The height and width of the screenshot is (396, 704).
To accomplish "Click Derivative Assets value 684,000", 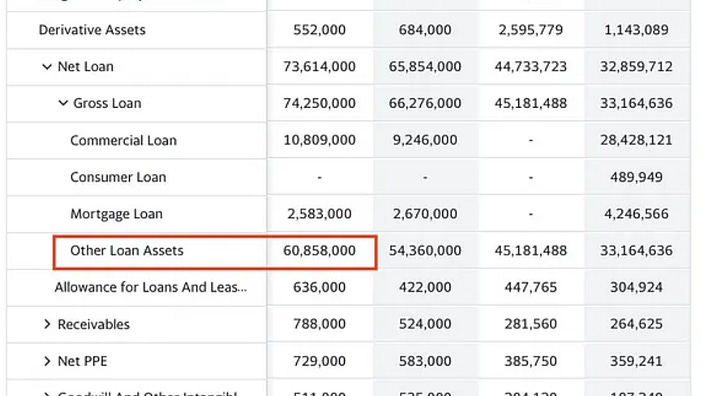I will point(425,30).
